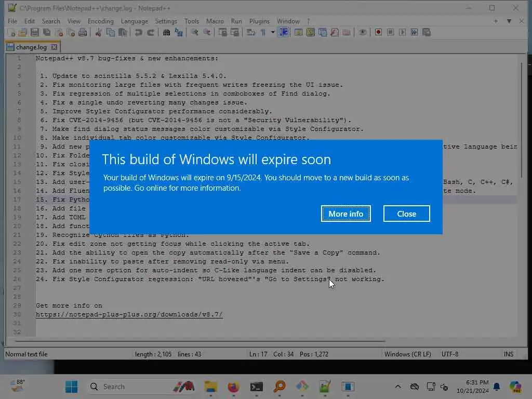The image size is (532, 399).
Task: Click the Windows Start button
Action: (71, 387)
